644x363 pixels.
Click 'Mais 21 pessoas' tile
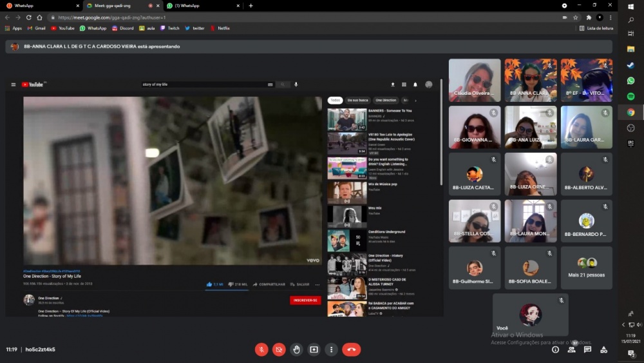(586, 268)
